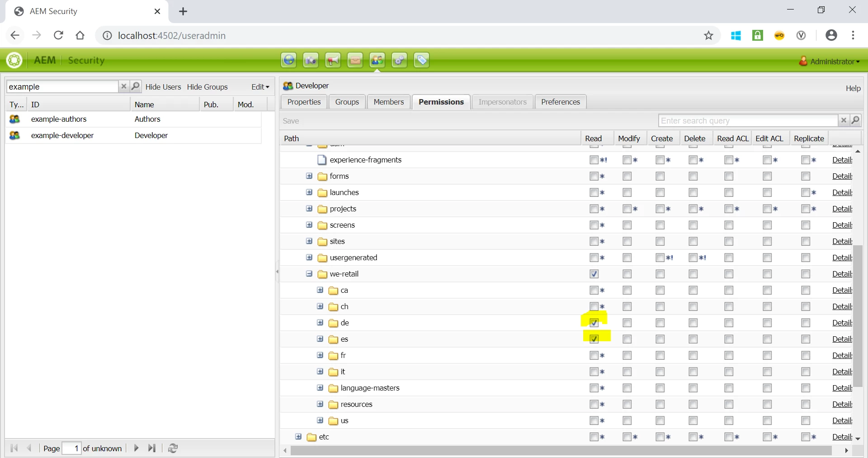The height and width of the screenshot is (458, 868).
Task: Select the Permissions tab
Action: (x=441, y=102)
